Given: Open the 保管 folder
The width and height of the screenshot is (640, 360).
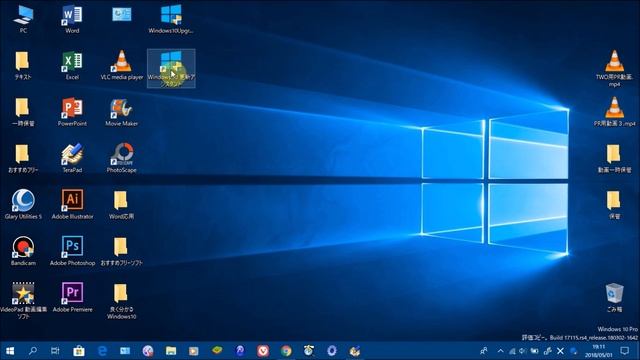Looking at the screenshot, I should pos(614,205).
